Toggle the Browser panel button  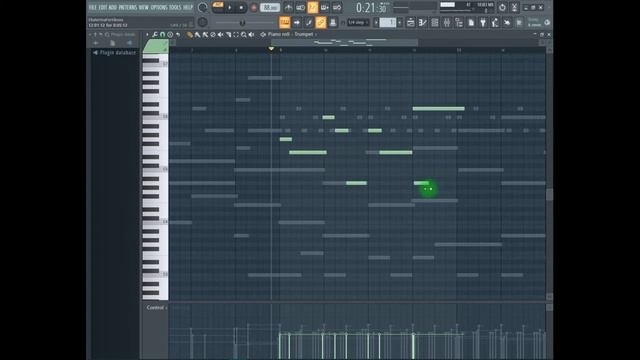(x=459, y=22)
